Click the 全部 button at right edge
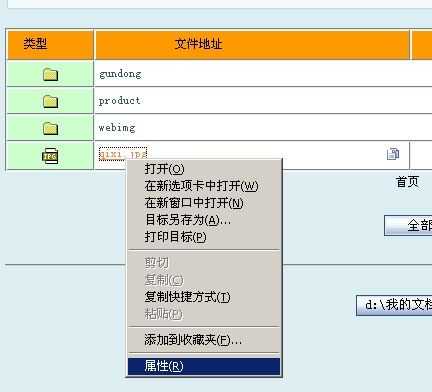Image resolution: width=432 pixels, height=392 pixels. [408, 226]
